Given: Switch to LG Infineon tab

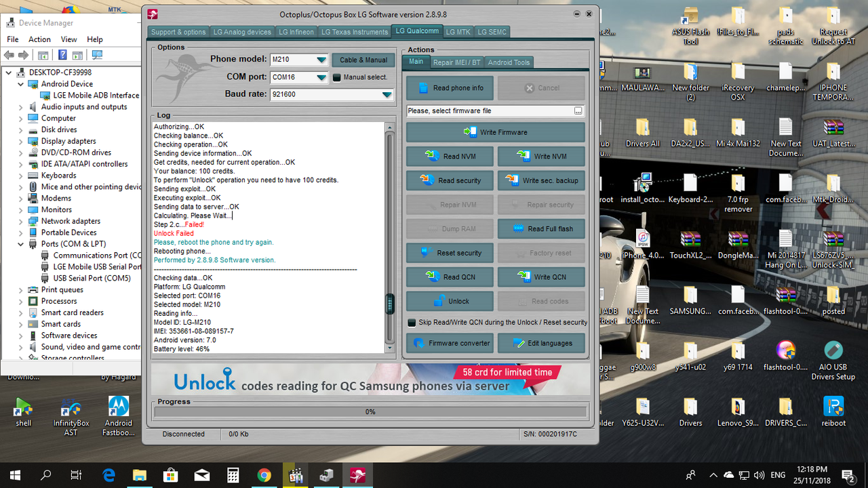Looking at the screenshot, I should click(x=296, y=32).
